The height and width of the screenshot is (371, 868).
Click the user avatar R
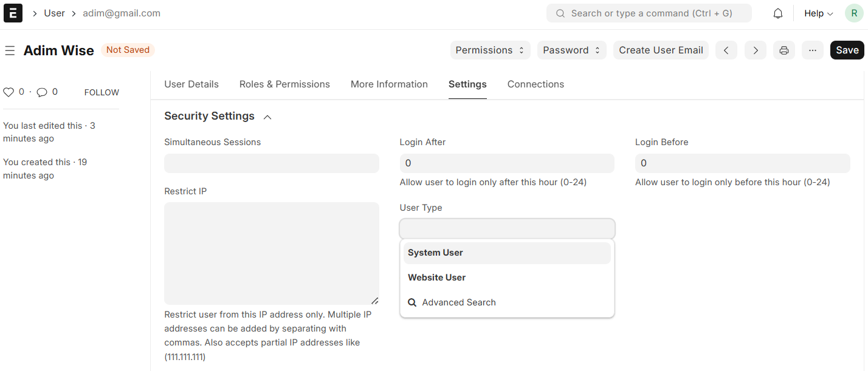[x=854, y=13]
